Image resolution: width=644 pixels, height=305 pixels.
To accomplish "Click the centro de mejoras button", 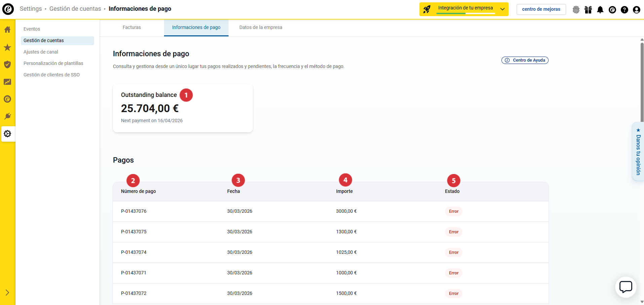I will click(541, 9).
